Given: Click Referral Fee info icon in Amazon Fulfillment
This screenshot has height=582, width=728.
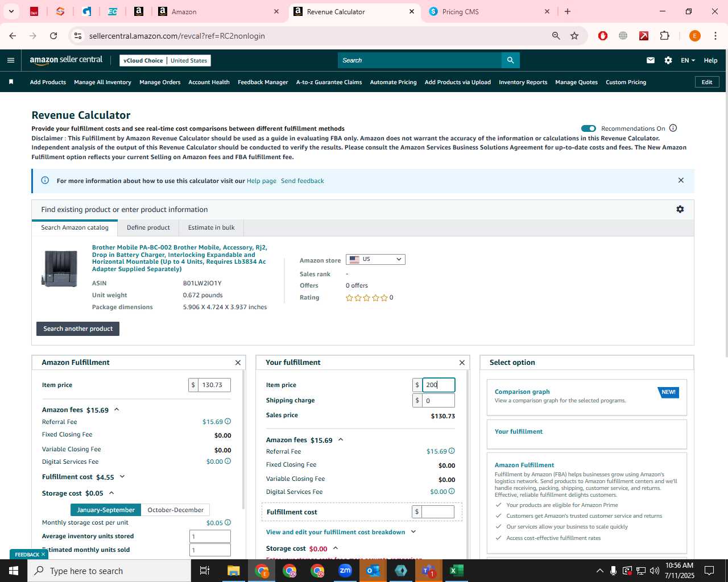Looking at the screenshot, I should click(x=228, y=421).
